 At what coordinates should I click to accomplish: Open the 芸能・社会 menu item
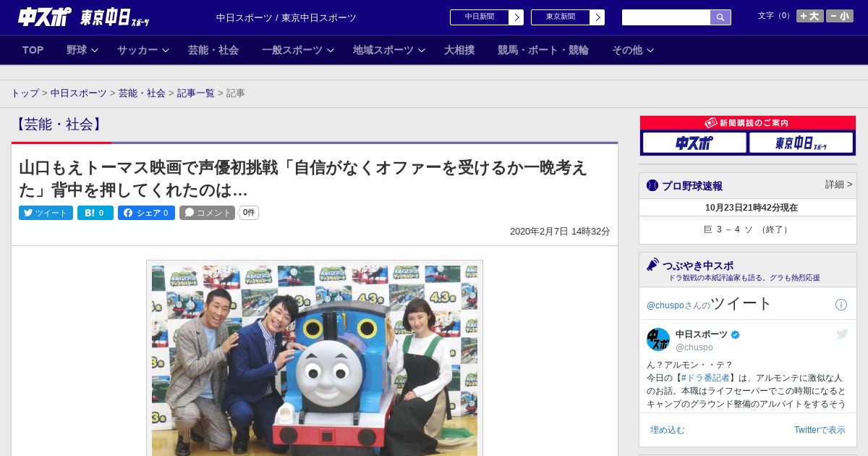pyautogui.click(x=213, y=50)
